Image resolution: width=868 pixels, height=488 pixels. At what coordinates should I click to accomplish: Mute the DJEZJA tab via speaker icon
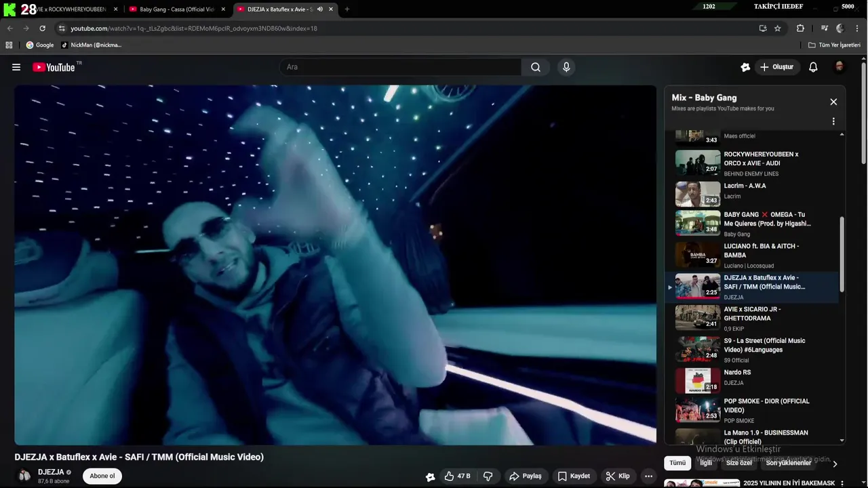[x=320, y=9]
